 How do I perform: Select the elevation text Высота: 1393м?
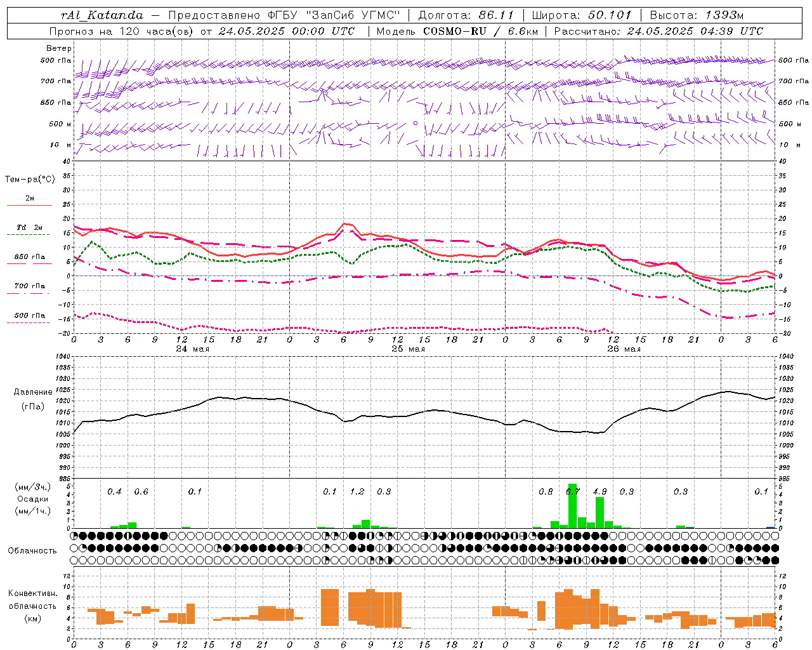pyautogui.click(x=697, y=15)
